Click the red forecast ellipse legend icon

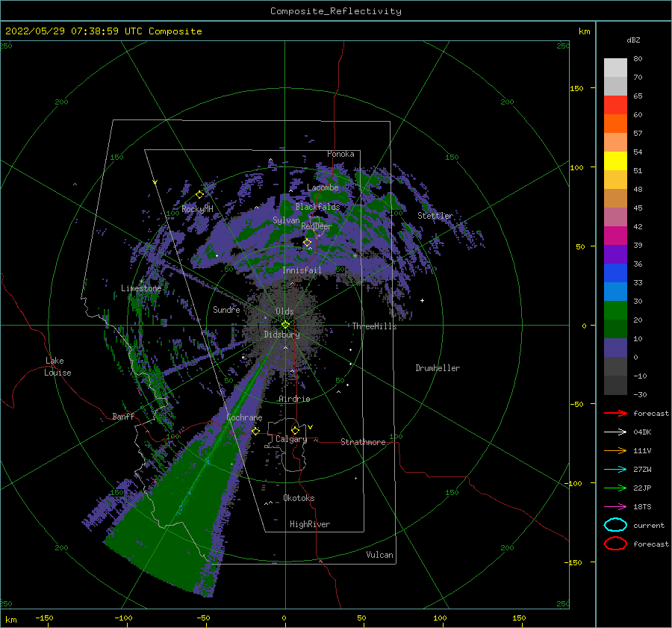pyautogui.click(x=615, y=544)
